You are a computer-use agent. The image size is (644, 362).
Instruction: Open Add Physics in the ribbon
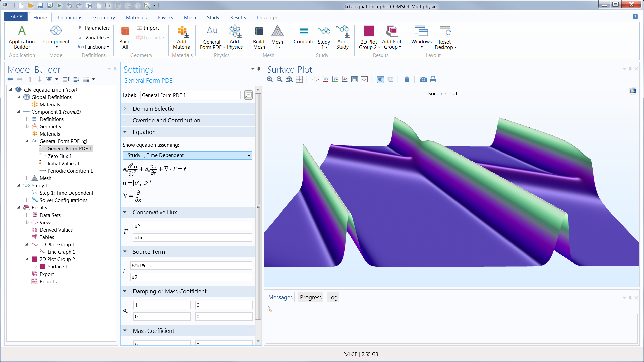point(235,37)
